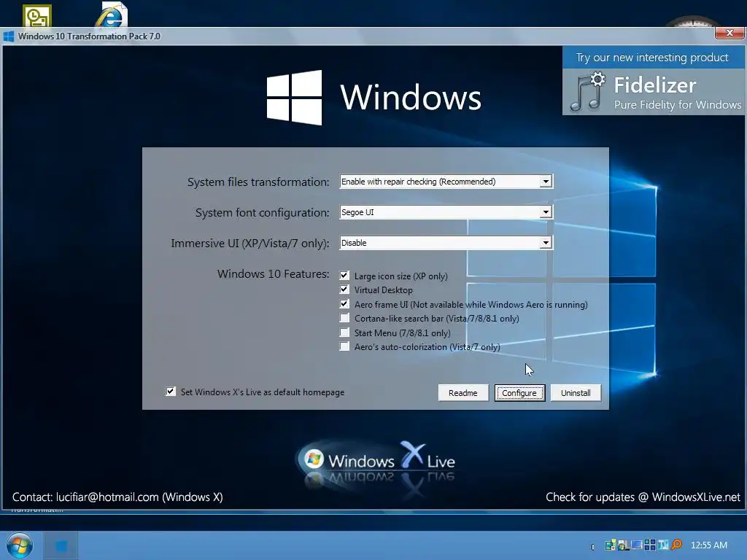Click the Windows X Live logo

point(376,460)
